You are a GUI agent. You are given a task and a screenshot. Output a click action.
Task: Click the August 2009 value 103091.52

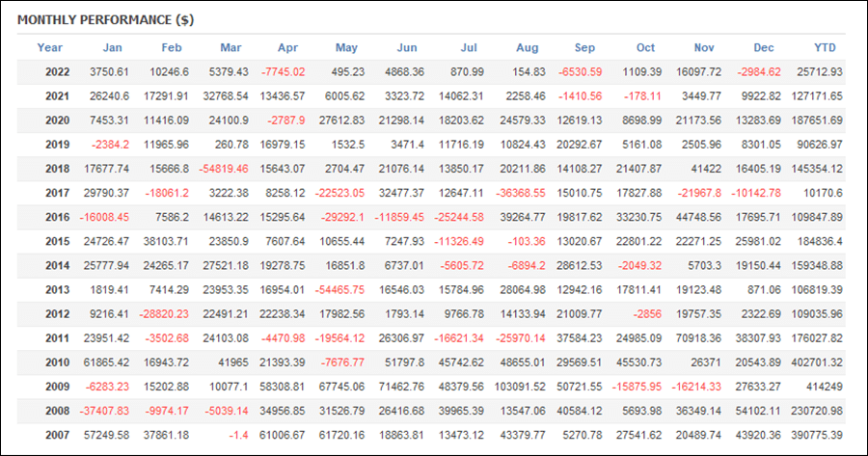coord(520,387)
